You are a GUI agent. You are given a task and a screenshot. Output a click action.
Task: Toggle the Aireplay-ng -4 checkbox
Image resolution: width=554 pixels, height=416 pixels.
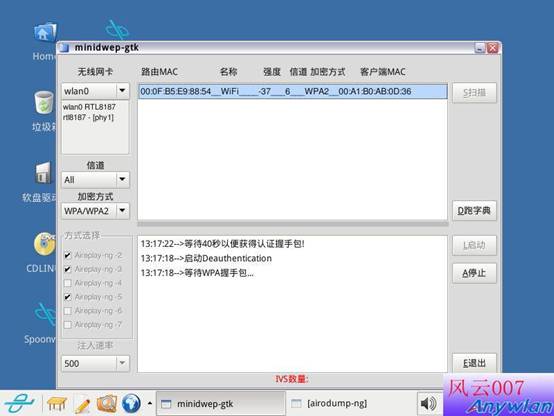pyautogui.click(x=67, y=283)
